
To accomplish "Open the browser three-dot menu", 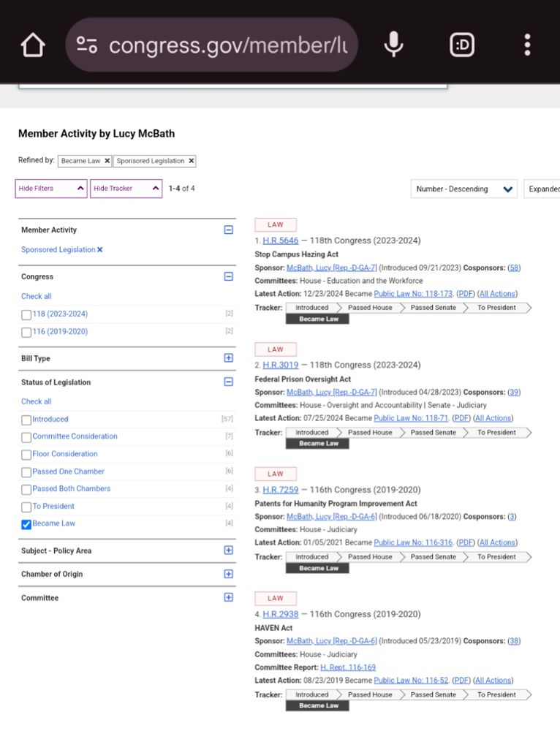I will [527, 45].
